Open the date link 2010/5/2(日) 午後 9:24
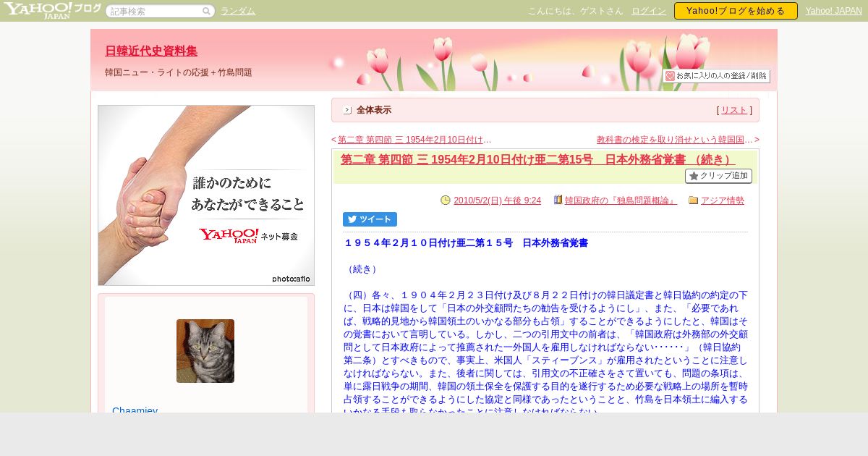This screenshot has height=456, width=868. (497, 200)
